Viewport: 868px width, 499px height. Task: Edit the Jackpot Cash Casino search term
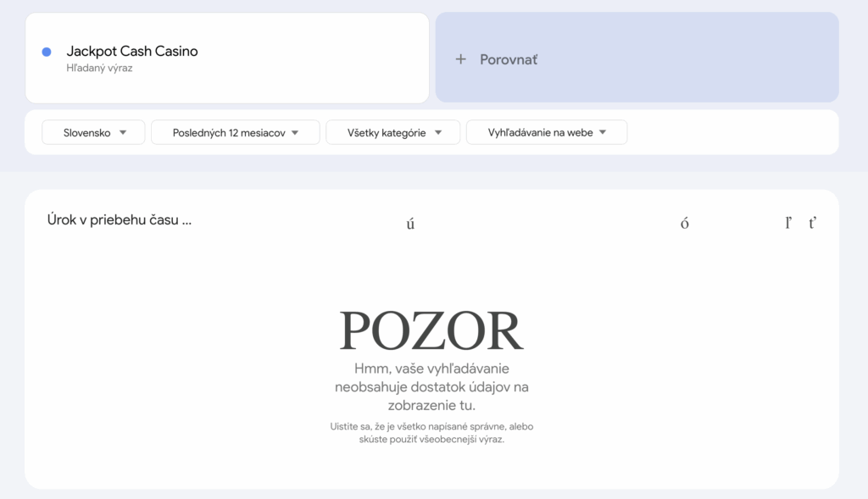point(132,51)
